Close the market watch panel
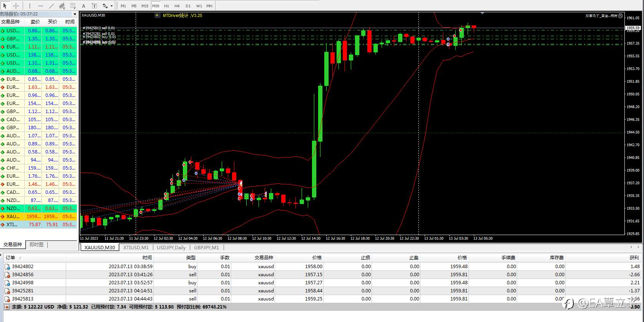Image resolution: width=644 pixels, height=322 pixels. coord(76,14)
